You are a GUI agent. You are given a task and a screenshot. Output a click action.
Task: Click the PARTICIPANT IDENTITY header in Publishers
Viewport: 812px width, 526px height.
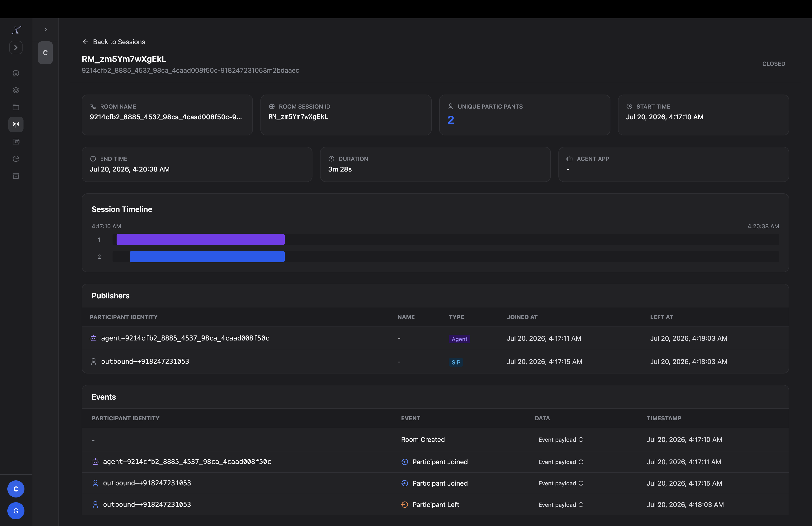point(123,317)
